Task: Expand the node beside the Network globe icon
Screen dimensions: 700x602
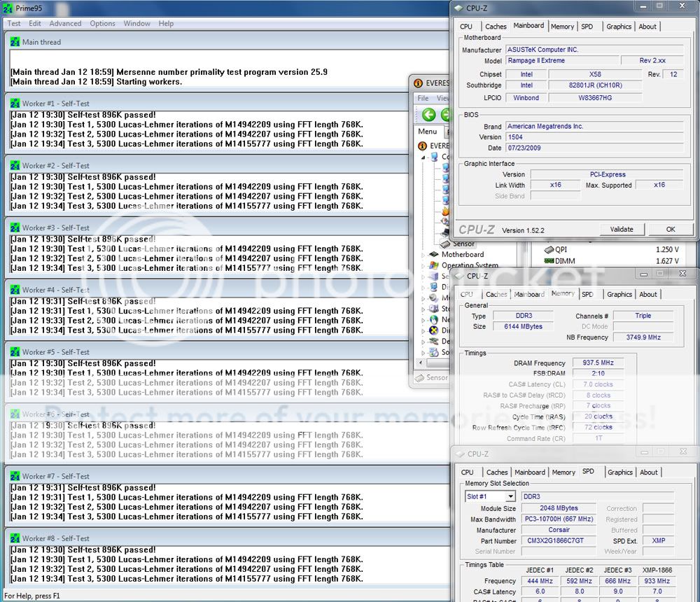Action: click(423, 320)
